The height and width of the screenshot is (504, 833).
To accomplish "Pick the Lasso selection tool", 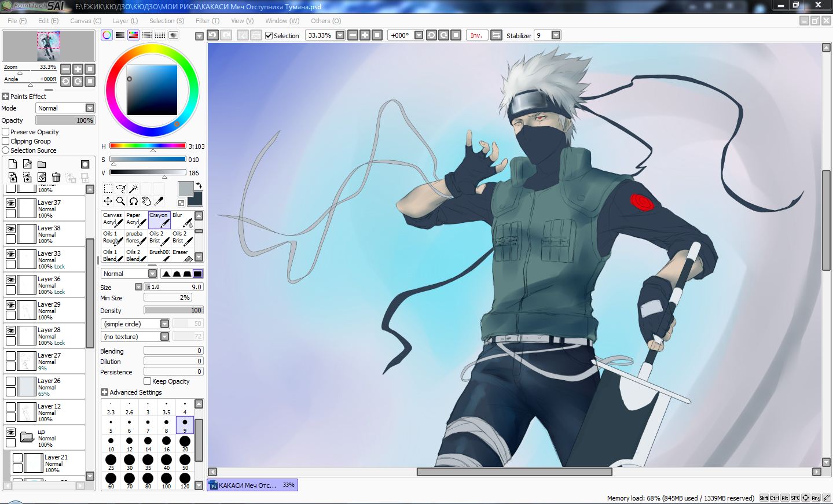I will pos(120,189).
